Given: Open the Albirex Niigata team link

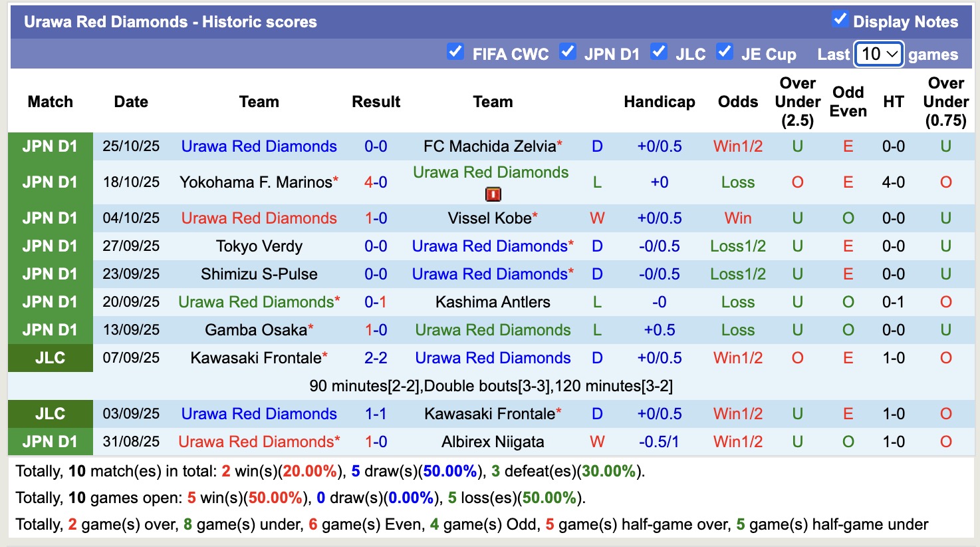Looking at the screenshot, I should coord(493,441).
